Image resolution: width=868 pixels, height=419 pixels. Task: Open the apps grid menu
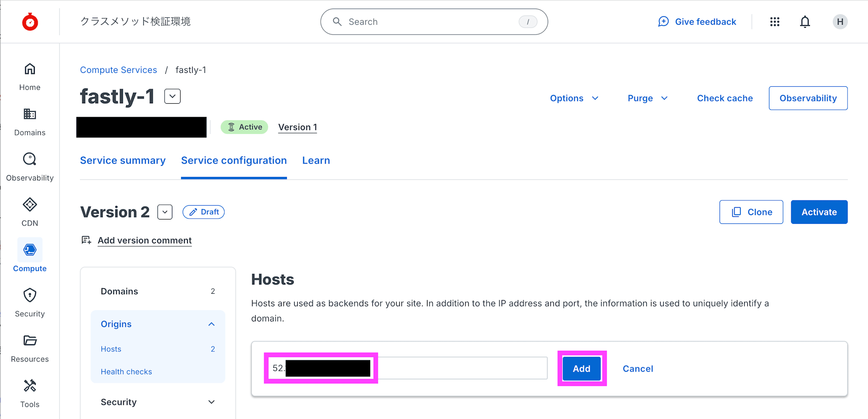click(x=775, y=22)
